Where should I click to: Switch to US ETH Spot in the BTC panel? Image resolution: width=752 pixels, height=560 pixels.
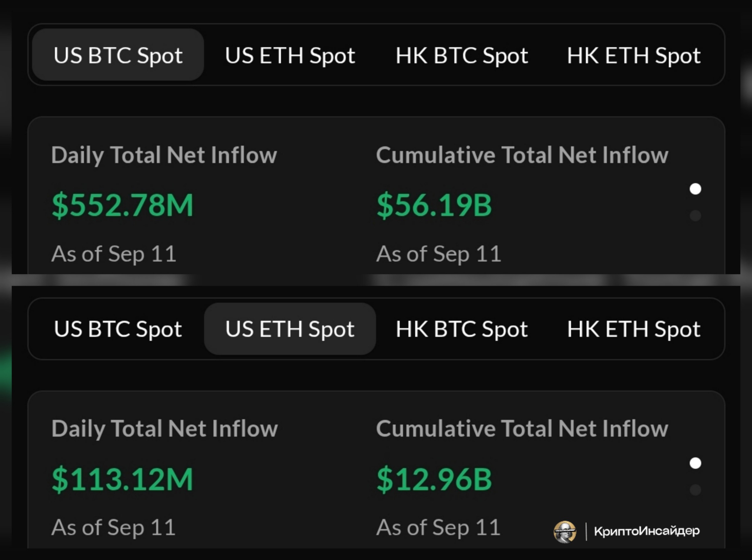[x=290, y=55]
